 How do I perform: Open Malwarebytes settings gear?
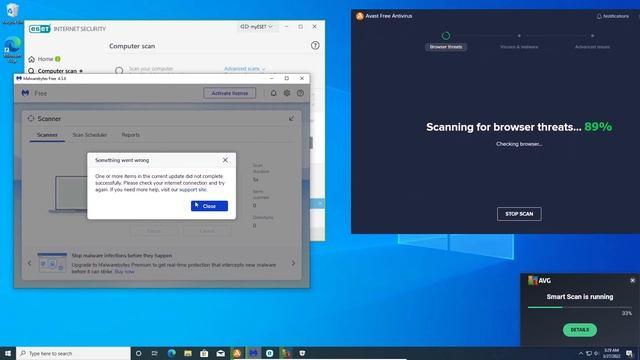[x=287, y=93]
